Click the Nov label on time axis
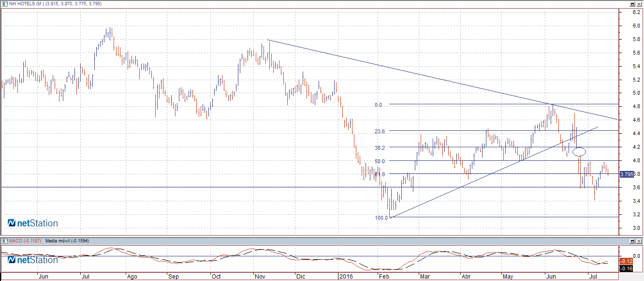The image size is (644, 281). 259,277
